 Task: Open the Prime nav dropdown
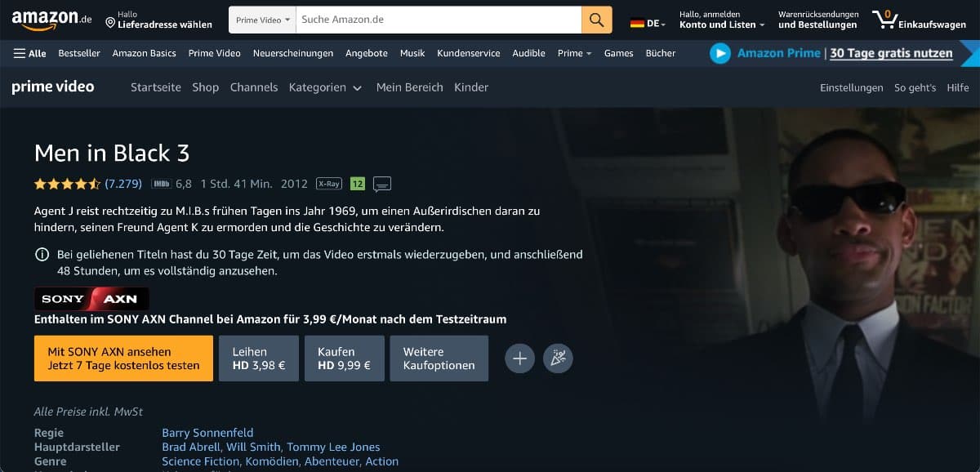click(575, 53)
